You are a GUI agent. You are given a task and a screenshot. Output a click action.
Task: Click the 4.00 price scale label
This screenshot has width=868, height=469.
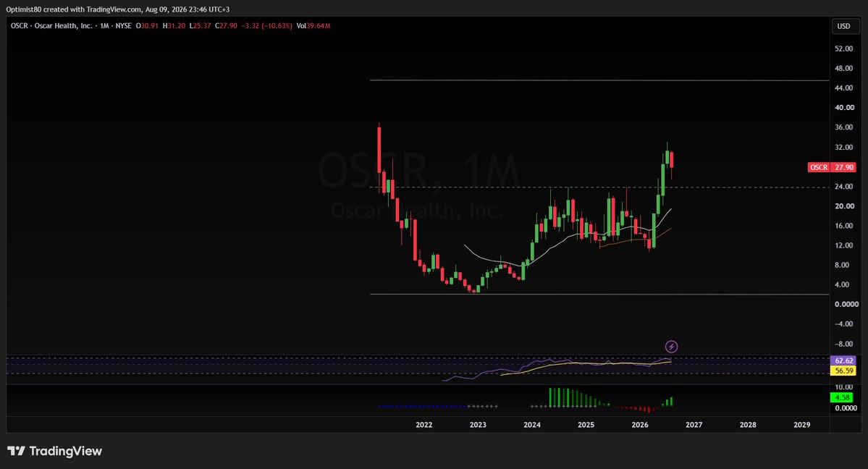[x=841, y=284]
